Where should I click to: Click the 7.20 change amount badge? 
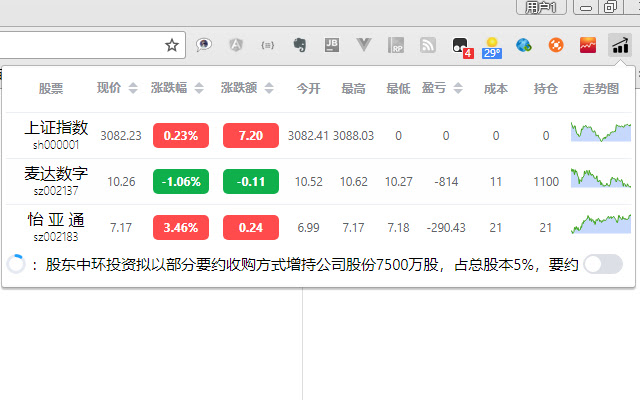tap(251, 136)
